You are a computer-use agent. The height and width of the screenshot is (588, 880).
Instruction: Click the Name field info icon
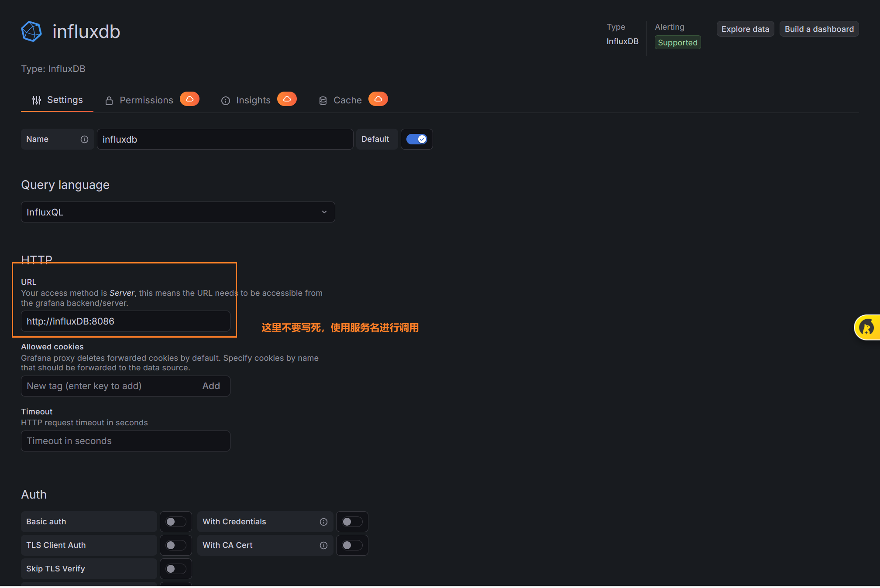pyautogui.click(x=84, y=139)
